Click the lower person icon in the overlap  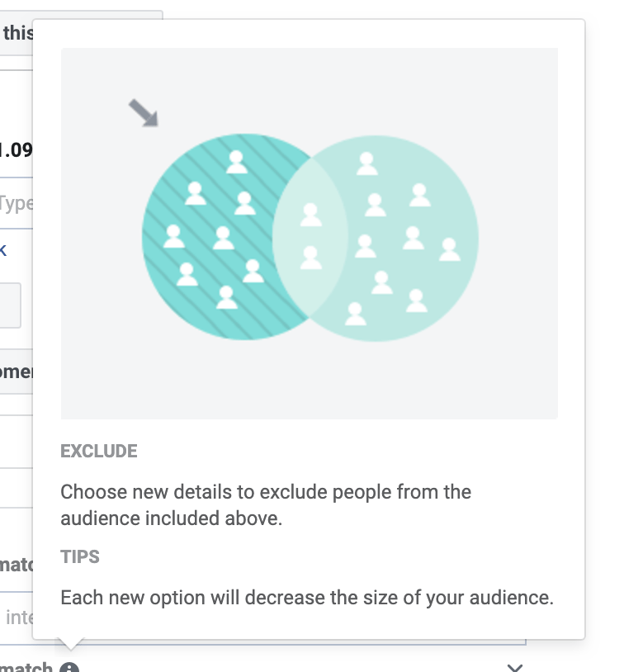click(x=310, y=257)
